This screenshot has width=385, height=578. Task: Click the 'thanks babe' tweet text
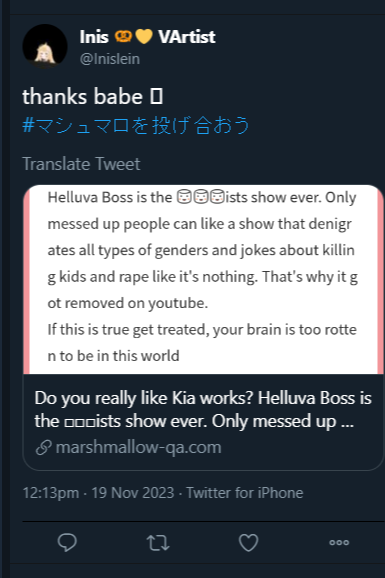[x=83, y=97]
